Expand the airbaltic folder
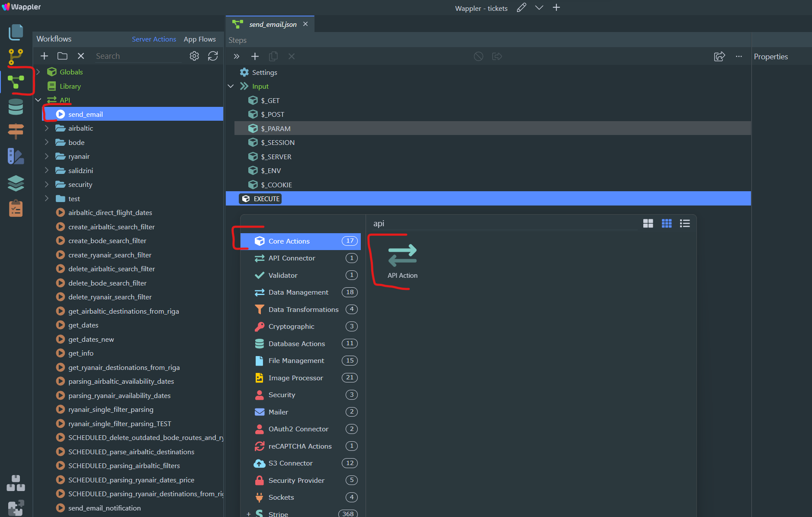This screenshot has width=812, height=517. pyautogui.click(x=47, y=128)
